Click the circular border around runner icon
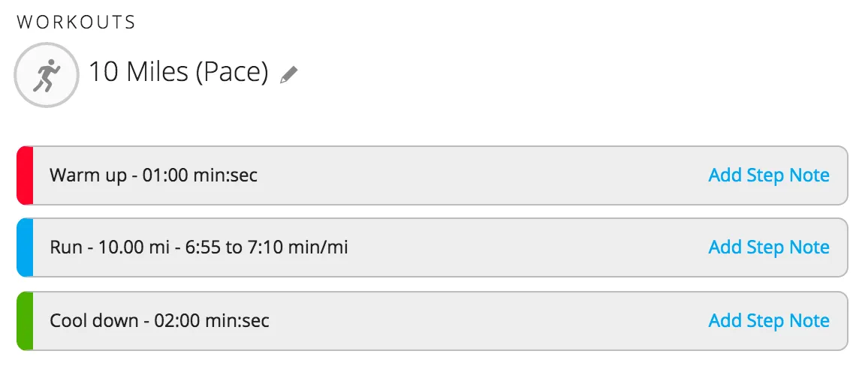 47,44
